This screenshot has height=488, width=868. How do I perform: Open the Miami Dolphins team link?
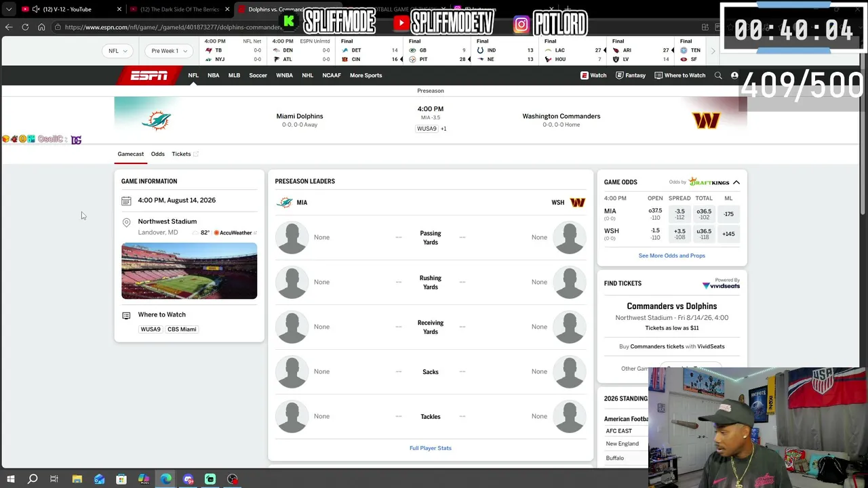[x=300, y=117]
